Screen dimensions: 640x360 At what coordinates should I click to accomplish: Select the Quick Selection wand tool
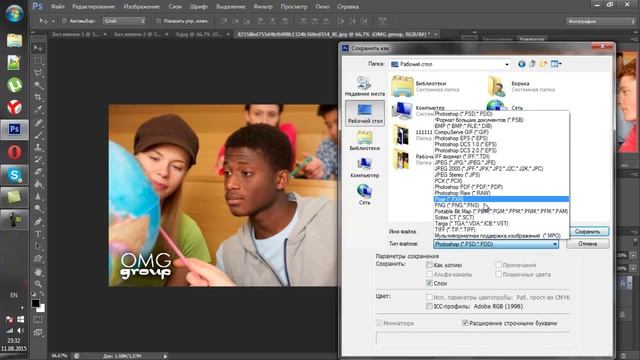tap(38, 85)
